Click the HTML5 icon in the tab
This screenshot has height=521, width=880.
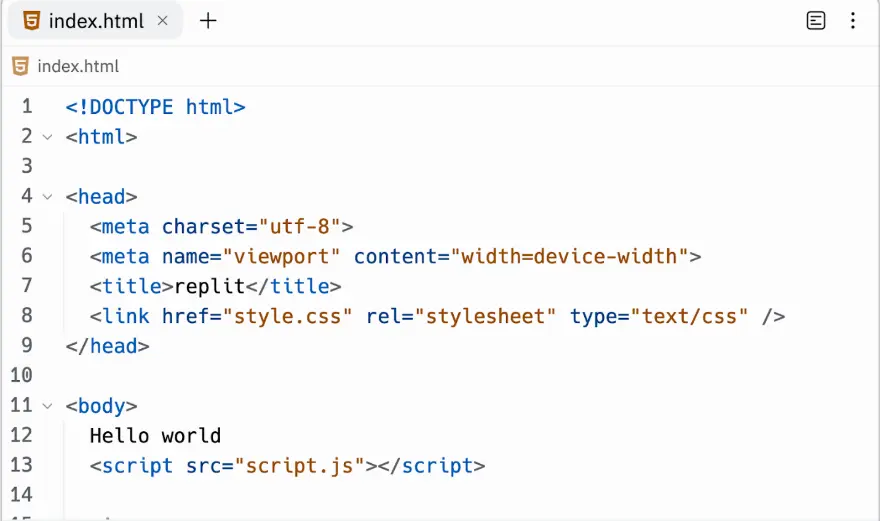31,21
